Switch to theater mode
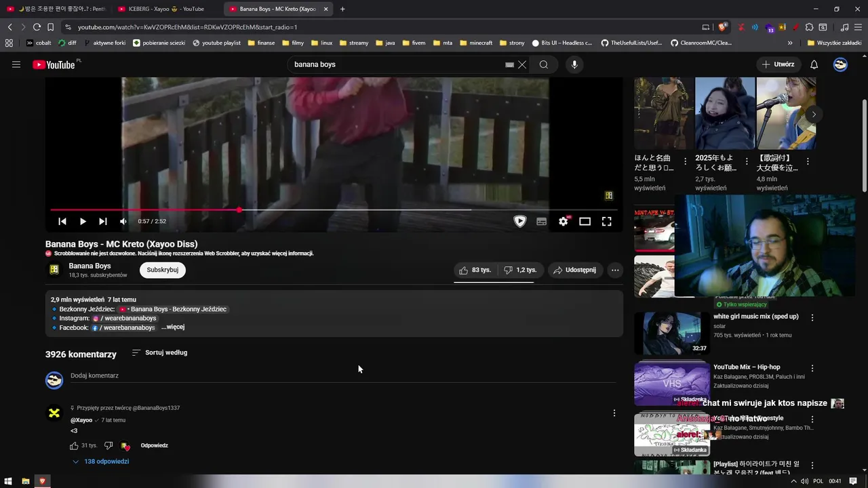The height and width of the screenshot is (488, 868). pyautogui.click(x=585, y=221)
